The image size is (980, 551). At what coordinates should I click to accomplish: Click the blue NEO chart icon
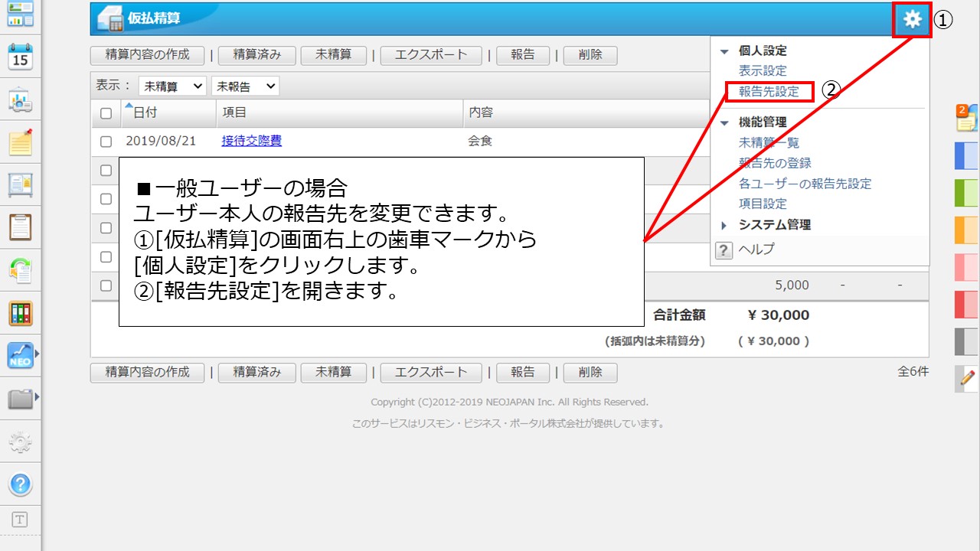pos(20,356)
